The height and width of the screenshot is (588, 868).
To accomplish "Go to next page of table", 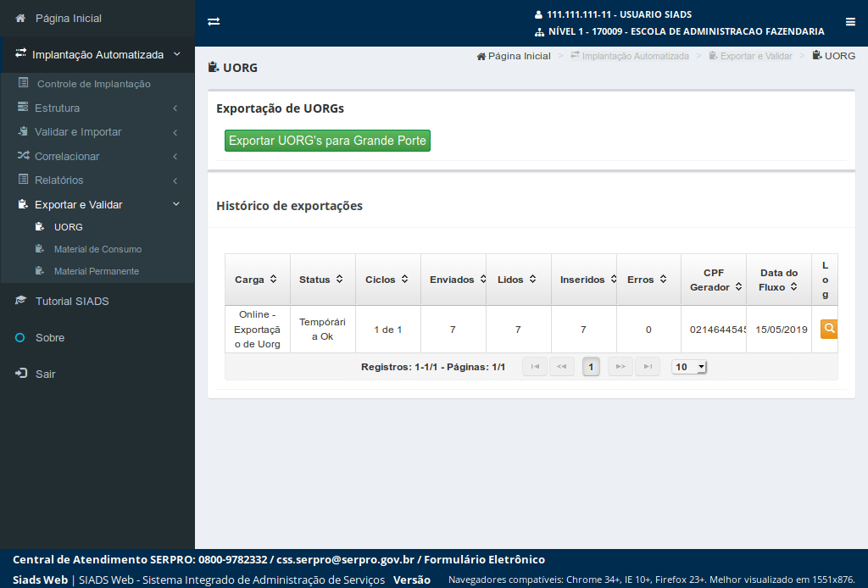I will click(620, 366).
